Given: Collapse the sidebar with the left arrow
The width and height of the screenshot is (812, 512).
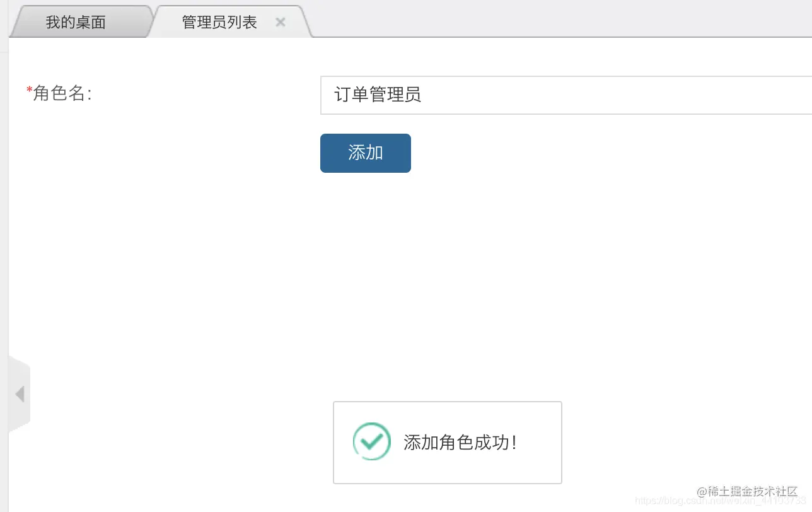Looking at the screenshot, I should tap(20, 394).
